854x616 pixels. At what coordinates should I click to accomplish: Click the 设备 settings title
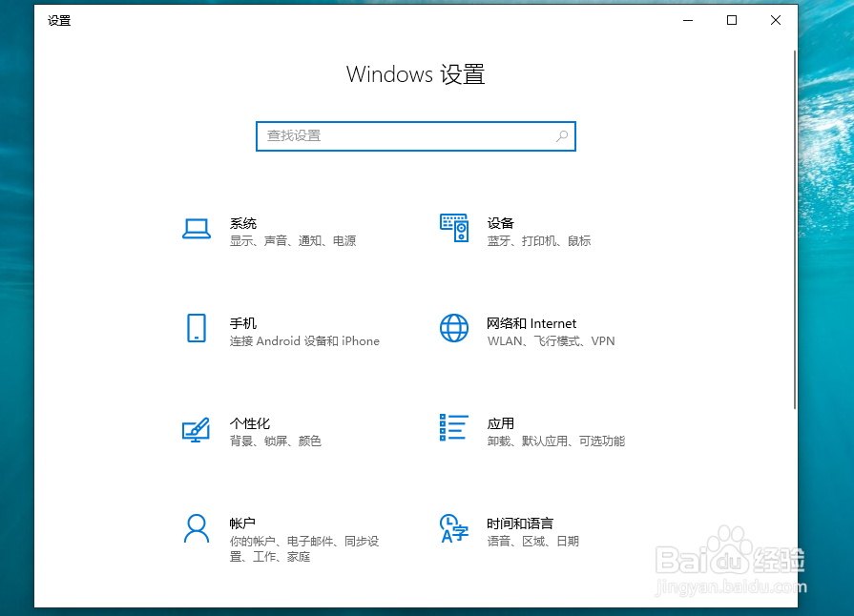(501, 223)
